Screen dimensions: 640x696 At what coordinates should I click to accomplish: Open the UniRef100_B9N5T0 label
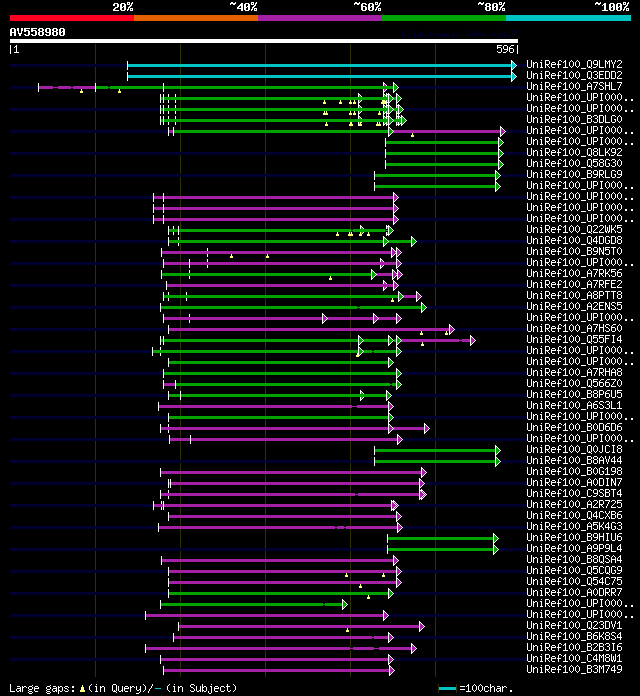click(x=574, y=251)
